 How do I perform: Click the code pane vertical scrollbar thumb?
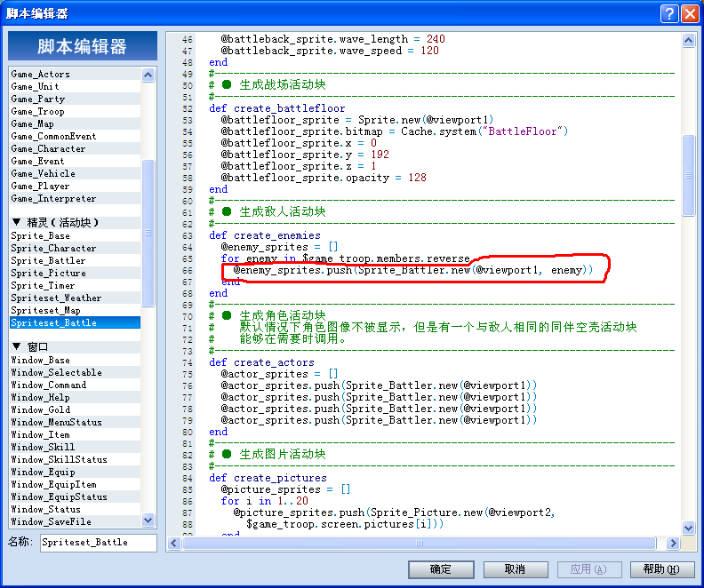click(x=688, y=175)
